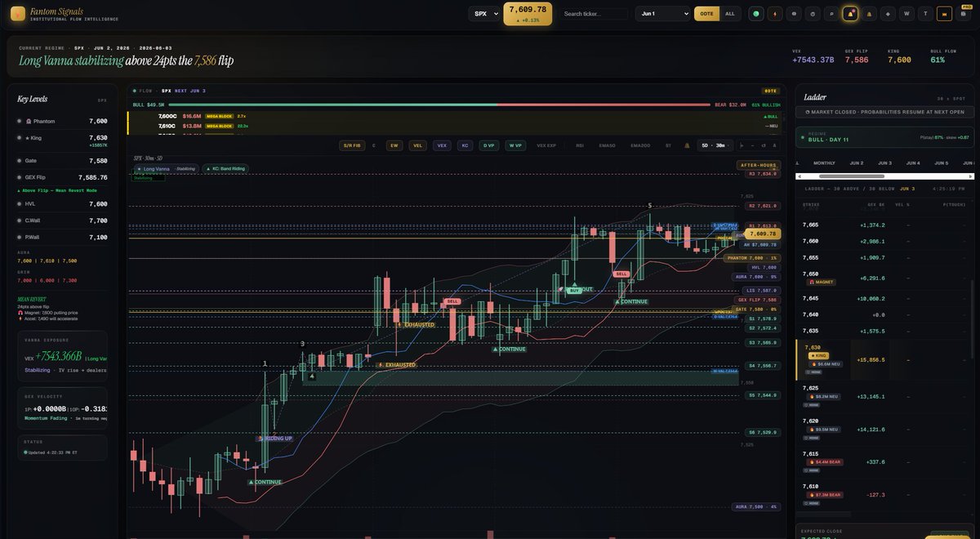This screenshot has width=980, height=539.
Task: Click the BULL · DAY 11 regime card
Action: coord(885,136)
